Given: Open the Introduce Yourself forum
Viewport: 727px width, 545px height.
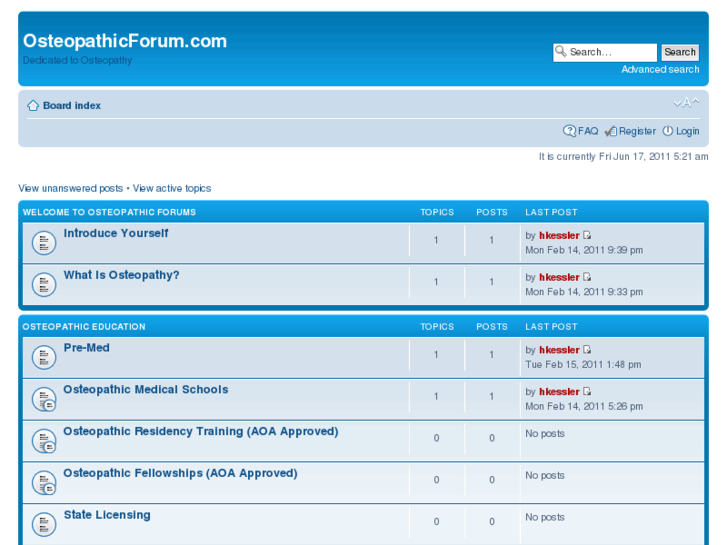Looking at the screenshot, I should (x=116, y=233).
